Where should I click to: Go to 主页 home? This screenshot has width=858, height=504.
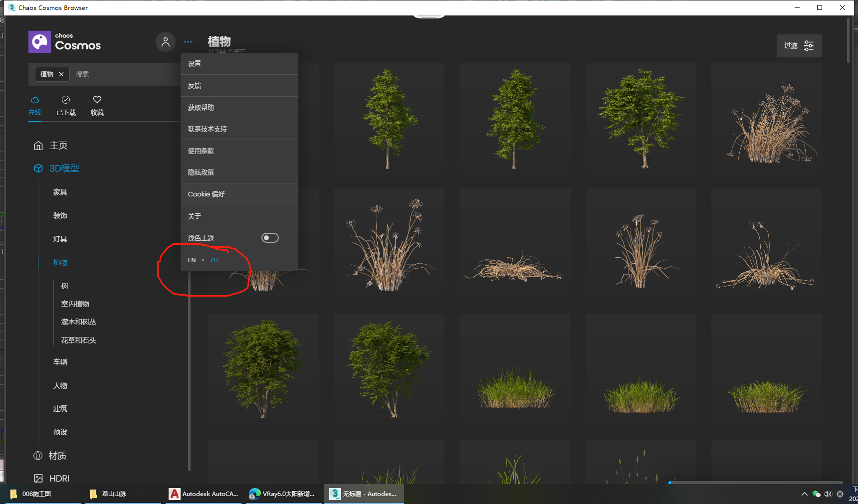[x=50, y=146]
